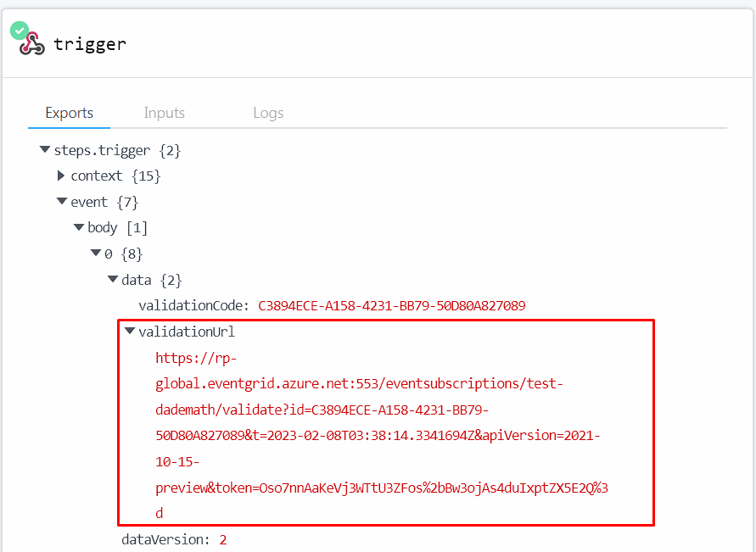
Task: Click the context label
Action: tap(97, 176)
